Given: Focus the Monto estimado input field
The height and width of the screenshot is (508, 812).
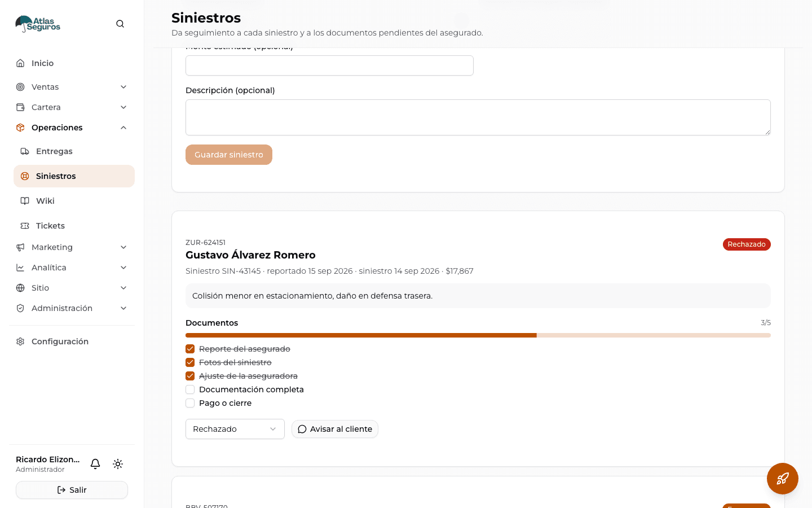Looking at the screenshot, I should 329,65.
